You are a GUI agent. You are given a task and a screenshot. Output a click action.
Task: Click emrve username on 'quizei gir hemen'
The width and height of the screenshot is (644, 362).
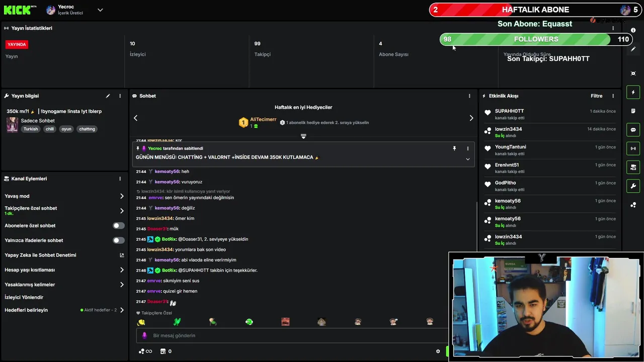(x=154, y=291)
